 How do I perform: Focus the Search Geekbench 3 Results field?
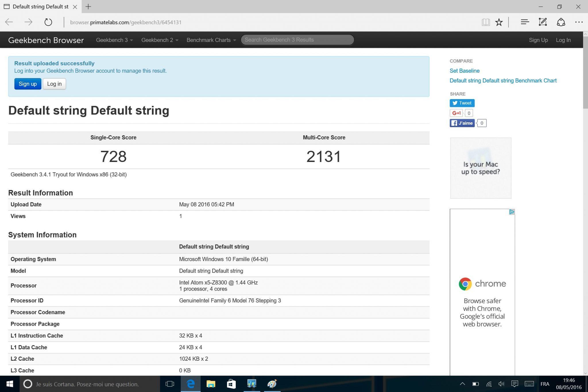pyautogui.click(x=297, y=40)
